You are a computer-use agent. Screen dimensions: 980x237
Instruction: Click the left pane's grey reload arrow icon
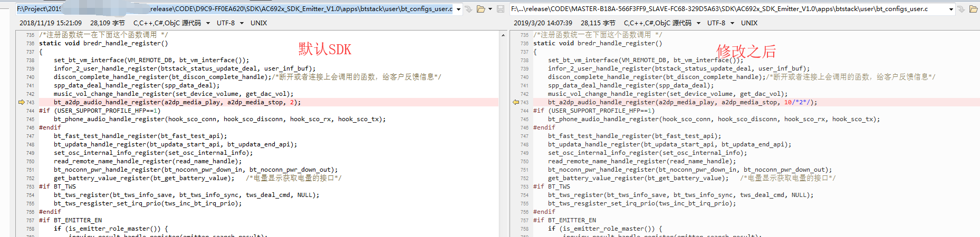[x=468, y=9]
